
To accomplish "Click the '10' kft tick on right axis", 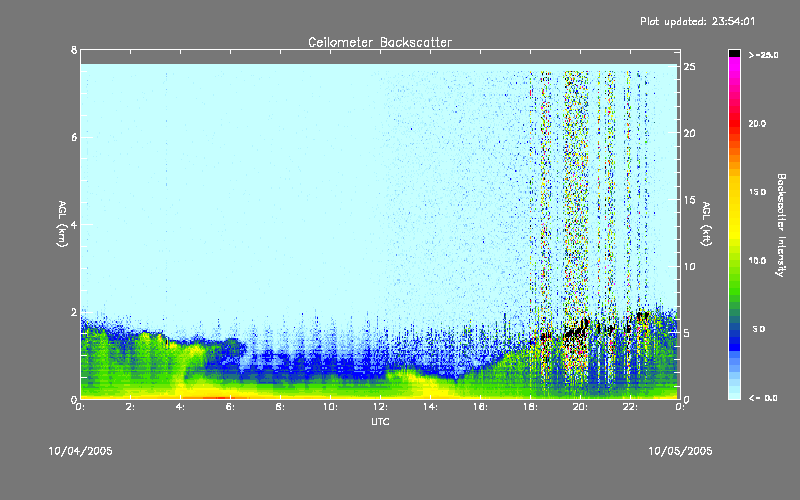I will 690,266.
